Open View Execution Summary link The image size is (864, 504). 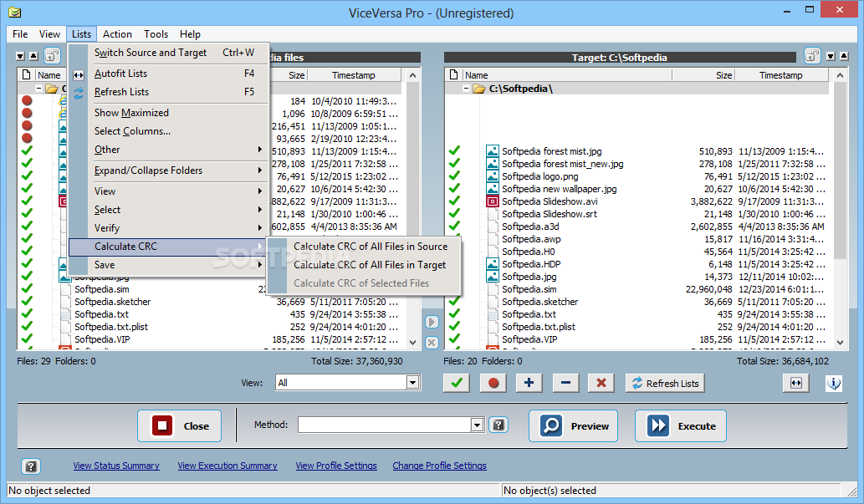coord(227,466)
